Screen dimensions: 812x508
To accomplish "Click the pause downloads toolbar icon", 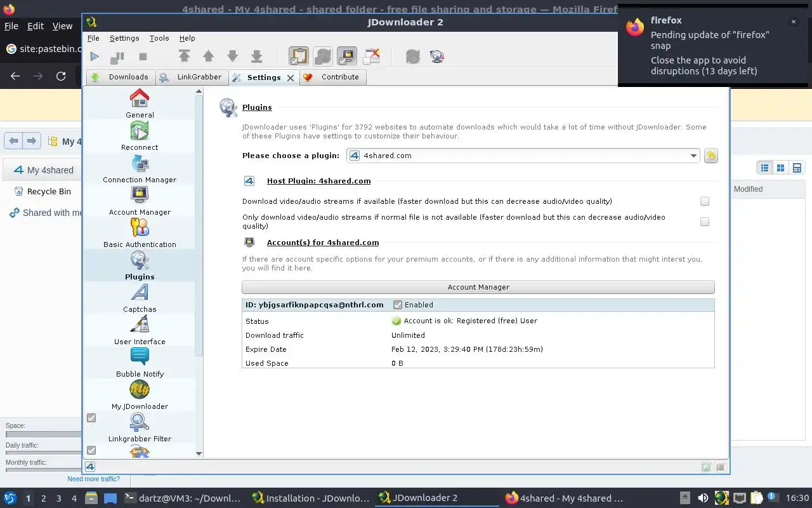I will 117,57.
